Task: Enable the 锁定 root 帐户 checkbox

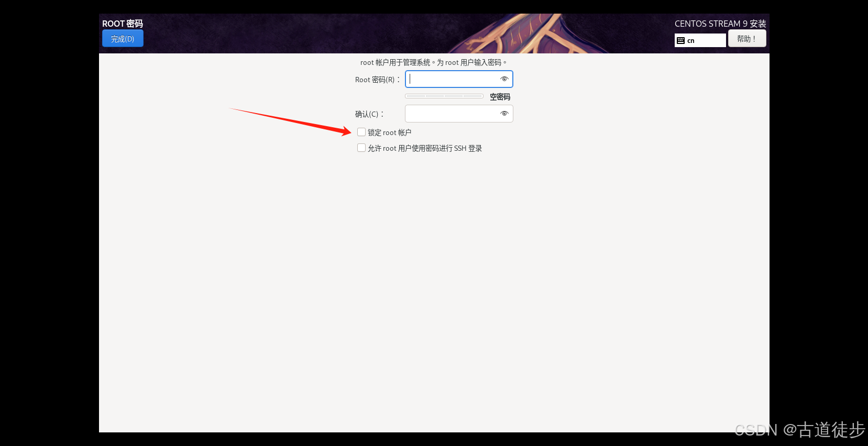Action: point(361,132)
